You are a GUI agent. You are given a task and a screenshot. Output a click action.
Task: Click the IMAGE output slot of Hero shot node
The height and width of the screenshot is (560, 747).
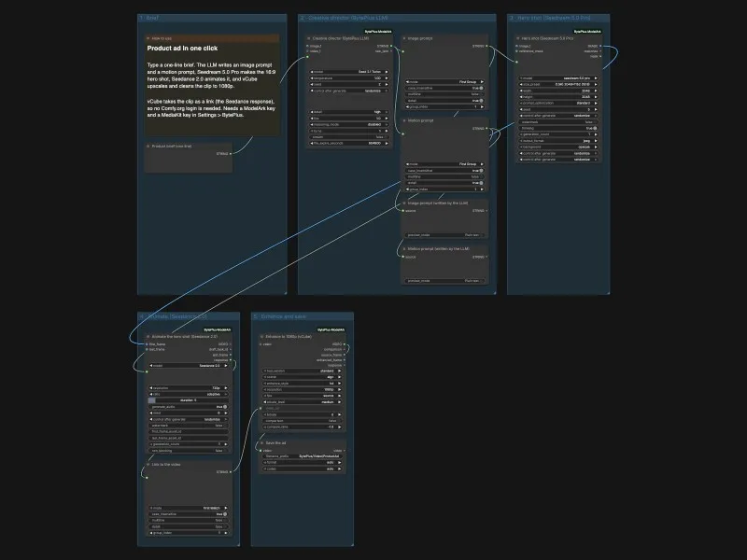click(600, 46)
